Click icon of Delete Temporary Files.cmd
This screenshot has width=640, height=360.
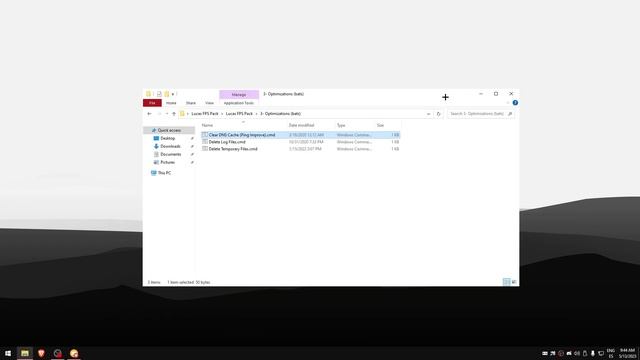(x=205, y=149)
